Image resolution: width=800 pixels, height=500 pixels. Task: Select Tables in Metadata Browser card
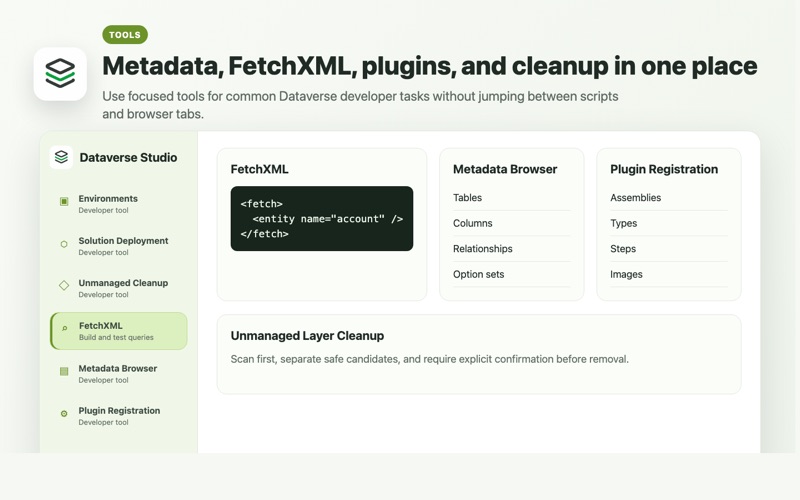coord(512,197)
